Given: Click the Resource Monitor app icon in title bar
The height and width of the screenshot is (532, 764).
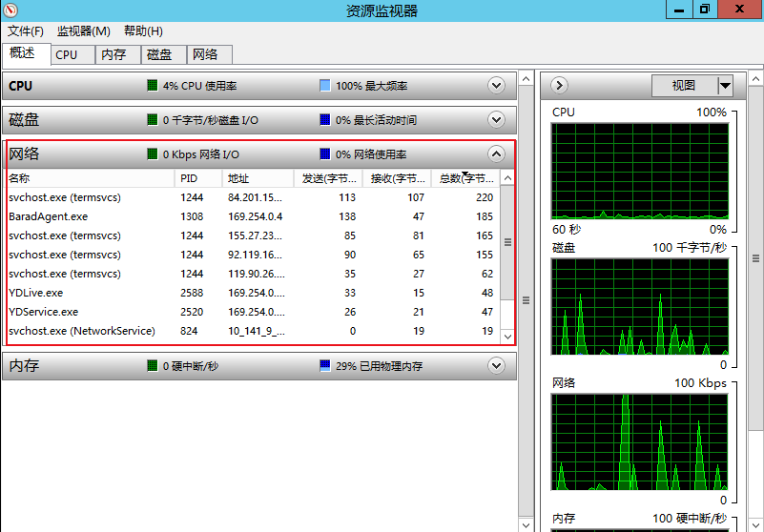Looking at the screenshot, I should coord(11,10).
